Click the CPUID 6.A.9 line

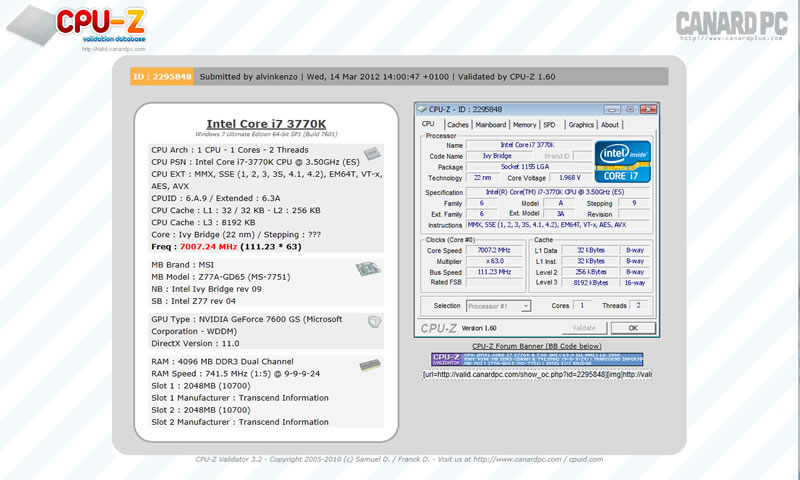tap(216, 198)
